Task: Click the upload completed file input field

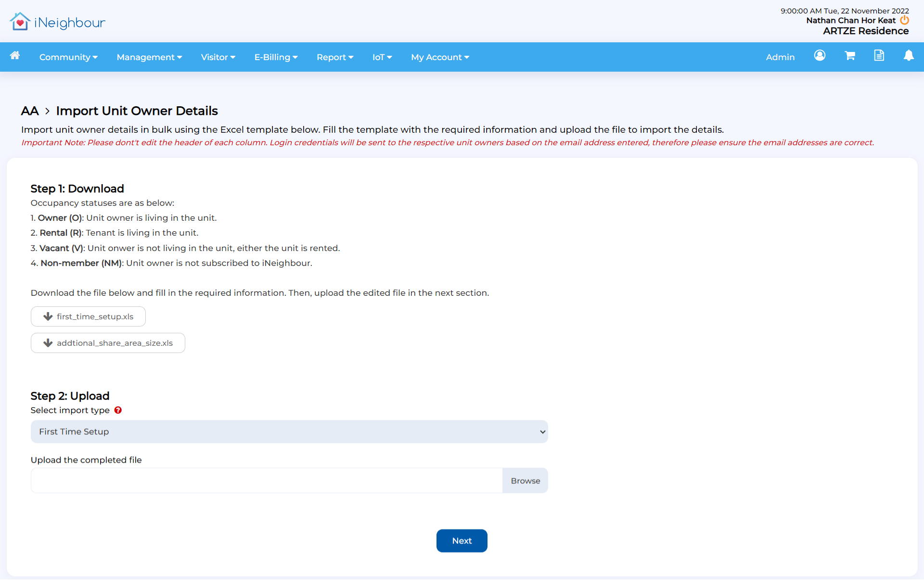Action: pyautogui.click(x=267, y=481)
